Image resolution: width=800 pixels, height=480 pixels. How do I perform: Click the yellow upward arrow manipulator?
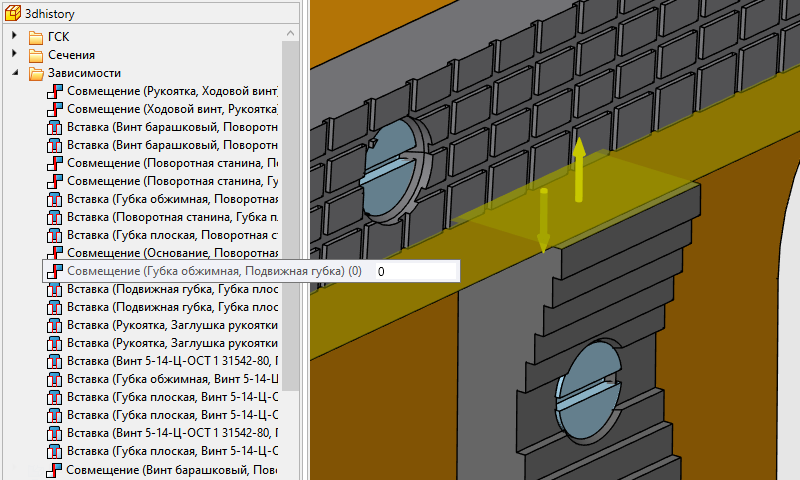578,168
